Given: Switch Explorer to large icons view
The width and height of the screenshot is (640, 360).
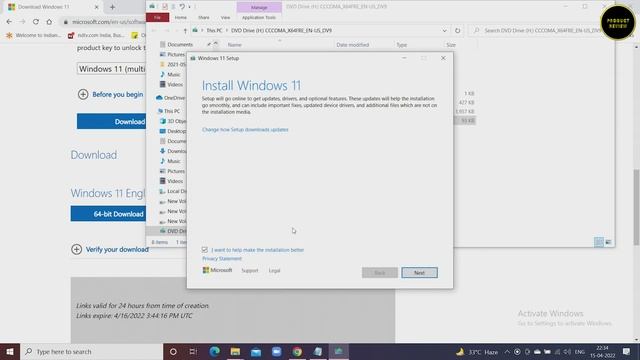Looking at the screenshot, I should click(x=608, y=242).
